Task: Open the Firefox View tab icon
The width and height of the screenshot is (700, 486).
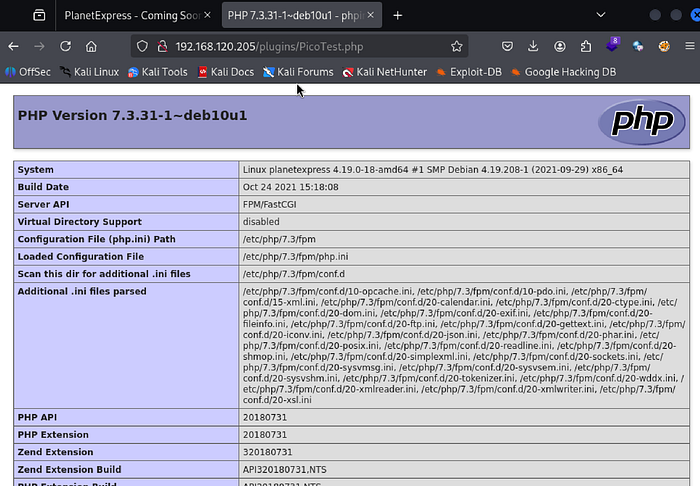Action: click(x=39, y=16)
